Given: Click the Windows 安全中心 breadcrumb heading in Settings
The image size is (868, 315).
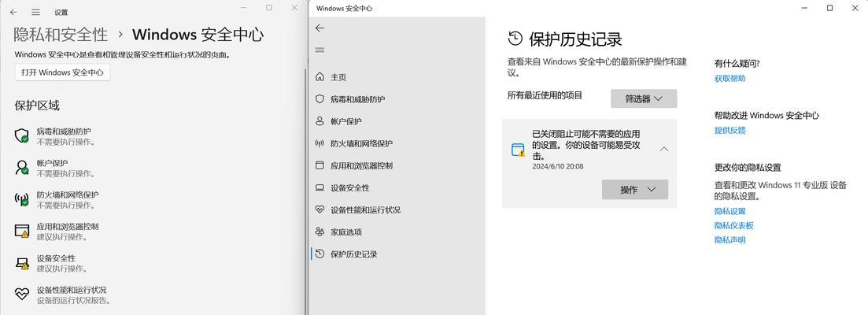Looking at the screenshot, I should pos(198,35).
